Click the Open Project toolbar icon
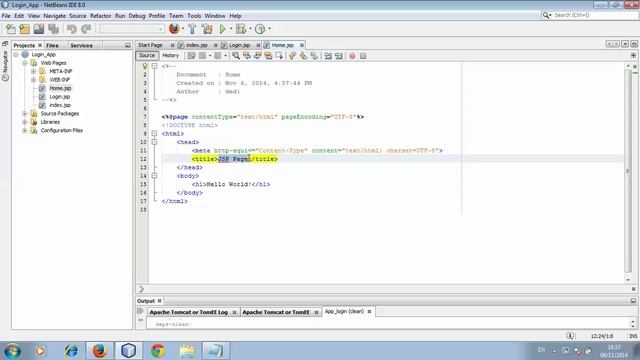The width and height of the screenshot is (640, 360). coord(39,29)
